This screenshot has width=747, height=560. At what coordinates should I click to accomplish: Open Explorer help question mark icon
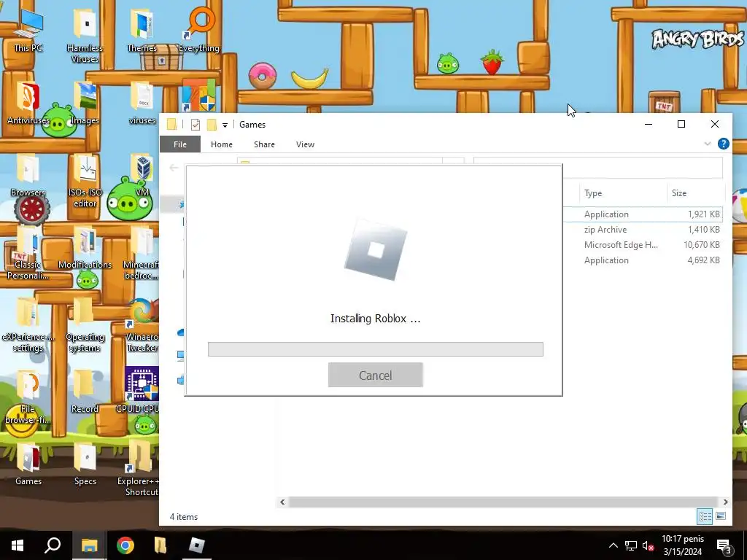coord(723,144)
